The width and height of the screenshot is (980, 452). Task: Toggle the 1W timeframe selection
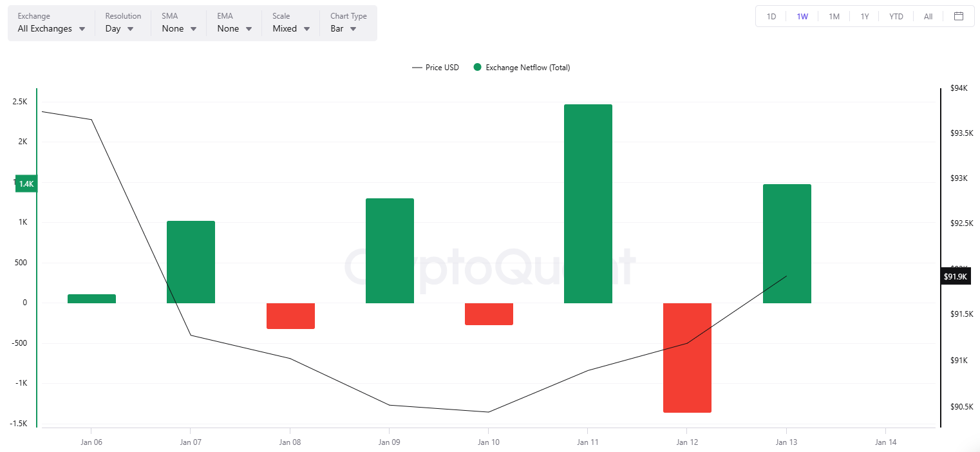[802, 16]
